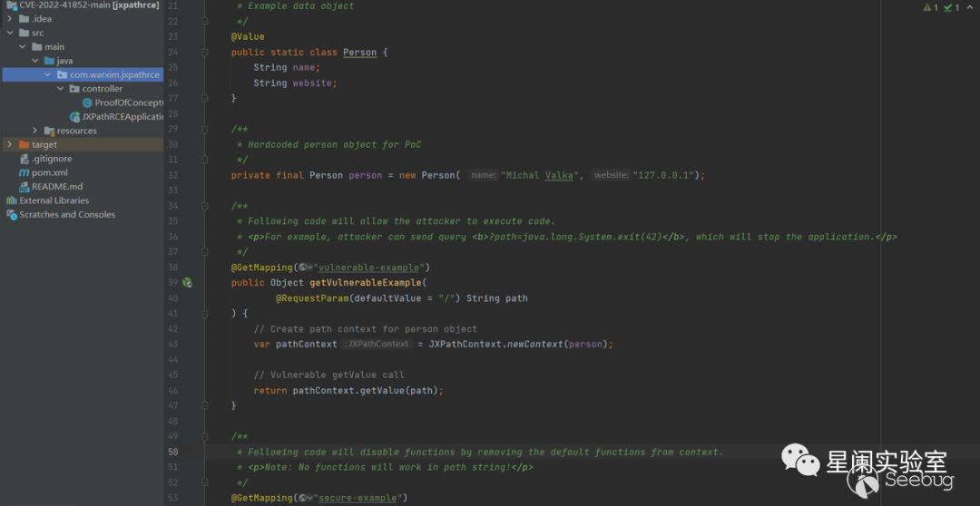The image size is (980, 506).
Task: Select JXPathRCEApplication in the project tree
Action: tap(122, 116)
